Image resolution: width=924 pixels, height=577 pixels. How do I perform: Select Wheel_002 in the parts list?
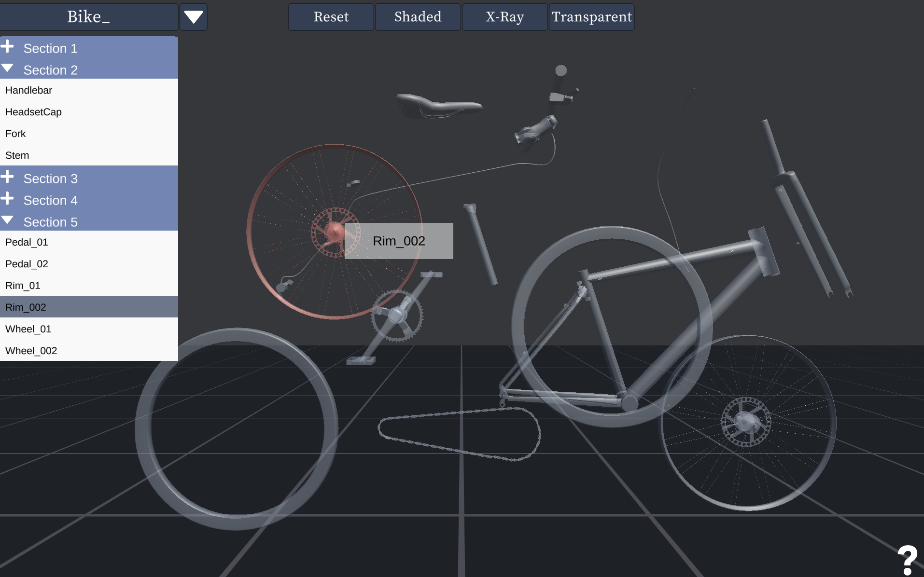click(x=89, y=351)
